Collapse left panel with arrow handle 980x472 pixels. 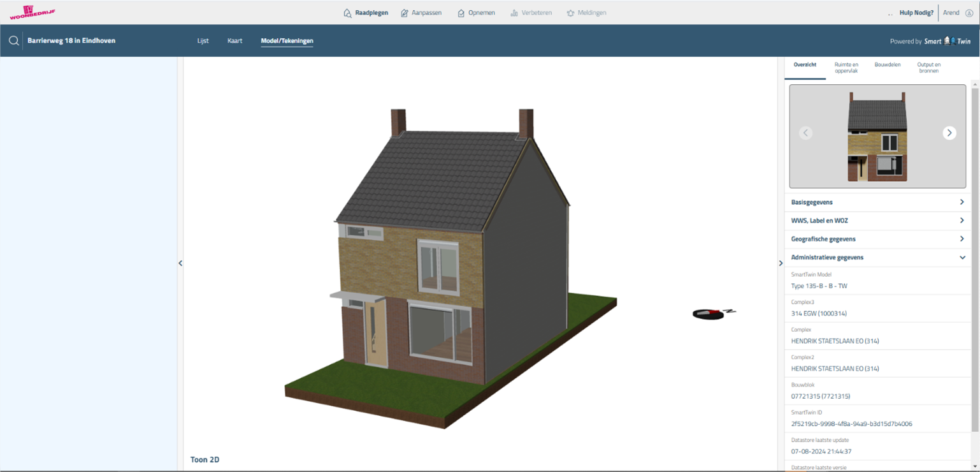pos(180,263)
